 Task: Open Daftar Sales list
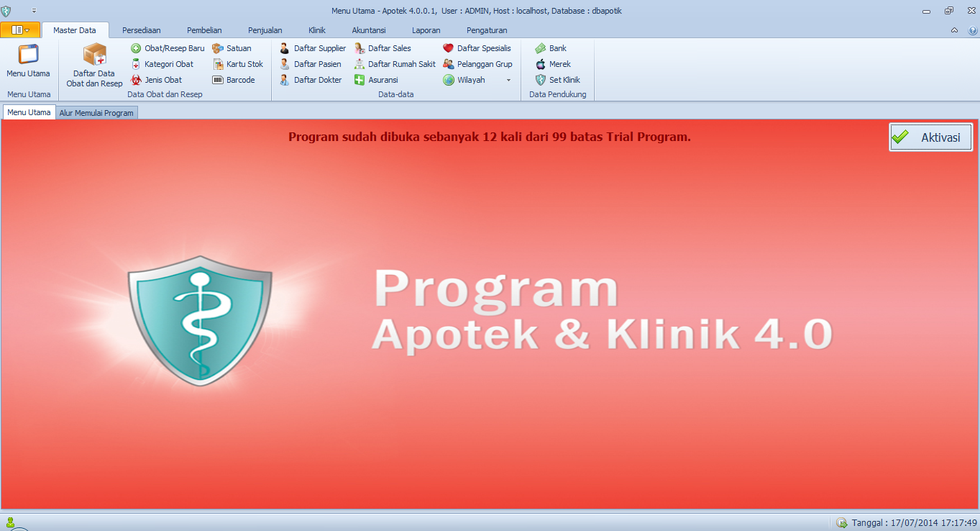[383, 48]
